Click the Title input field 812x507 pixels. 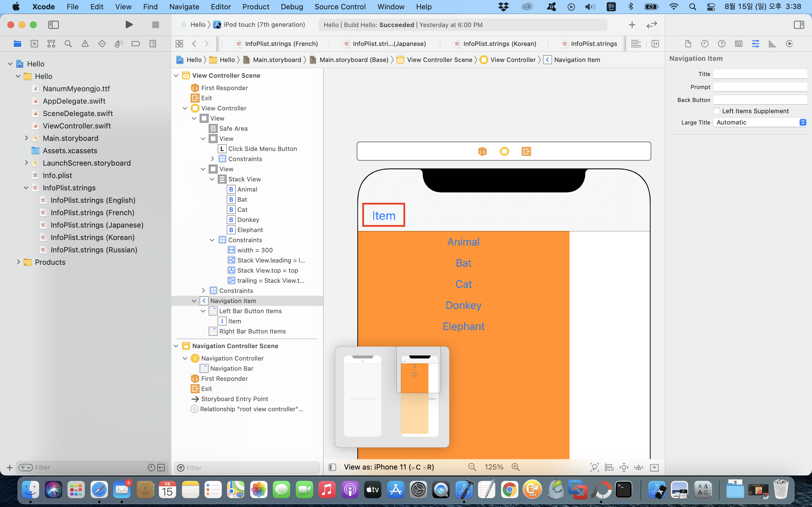point(760,74)
